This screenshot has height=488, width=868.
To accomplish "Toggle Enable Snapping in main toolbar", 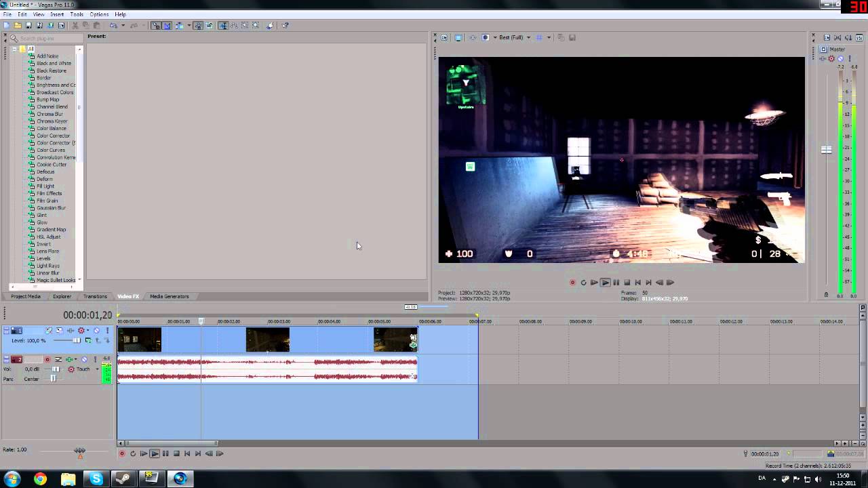I will pos(156,26).
